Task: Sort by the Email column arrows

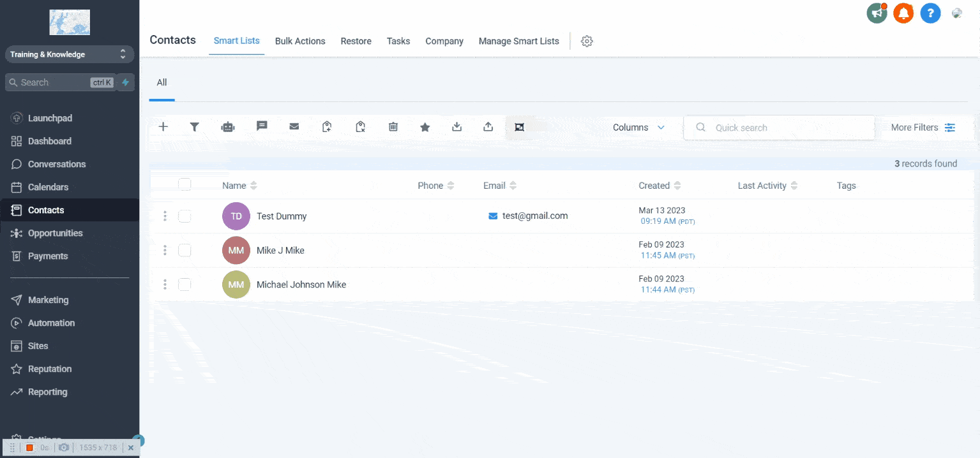Action: (513, 186)
